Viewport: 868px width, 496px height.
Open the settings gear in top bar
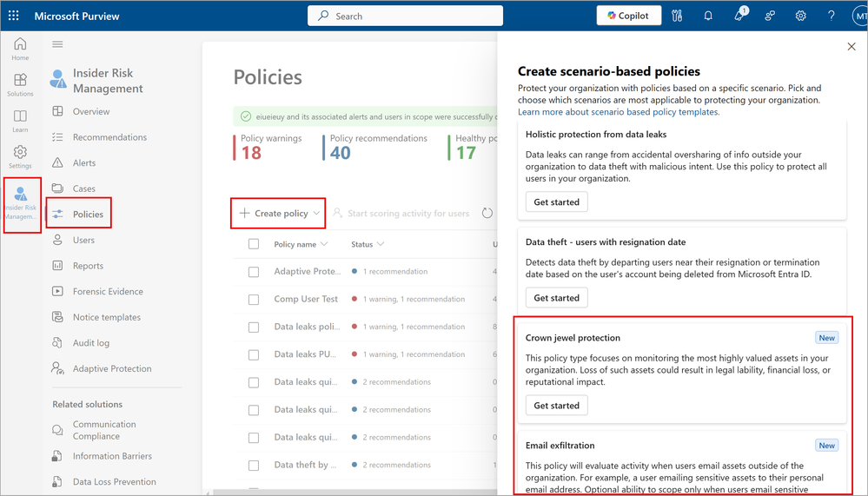coord(800,16)
